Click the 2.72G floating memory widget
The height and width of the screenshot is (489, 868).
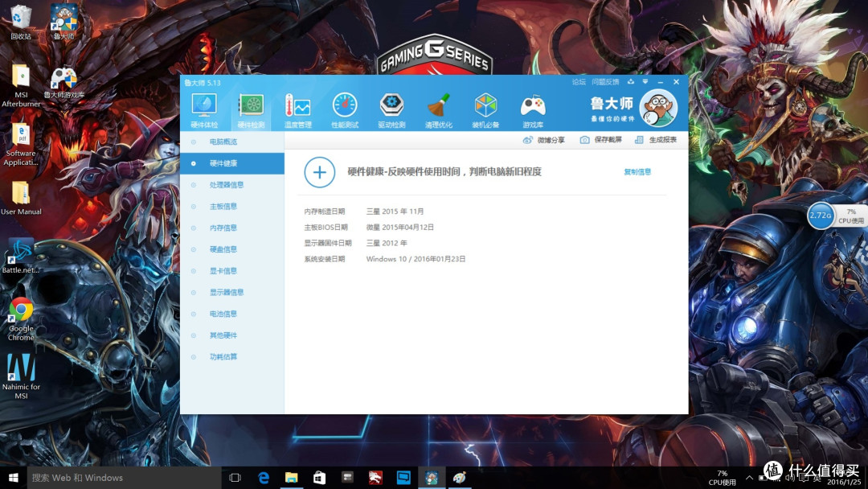pyautogui.click(x=820, y=215)
